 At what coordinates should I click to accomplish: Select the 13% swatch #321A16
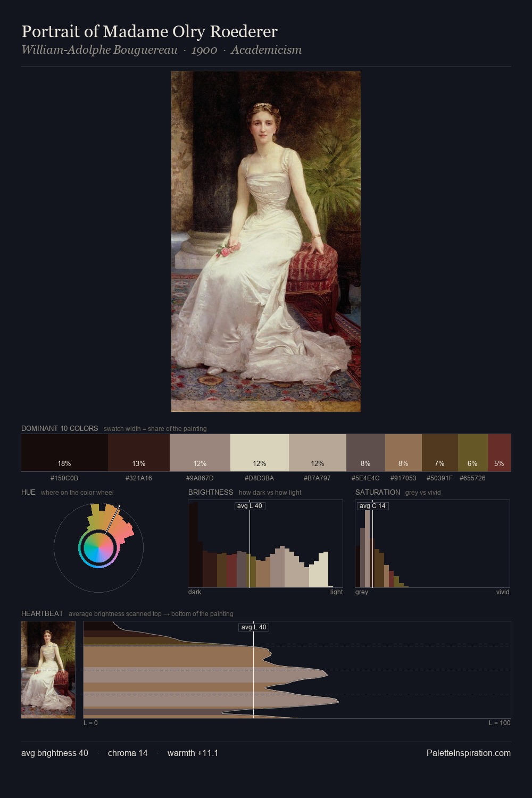point(139,453)
